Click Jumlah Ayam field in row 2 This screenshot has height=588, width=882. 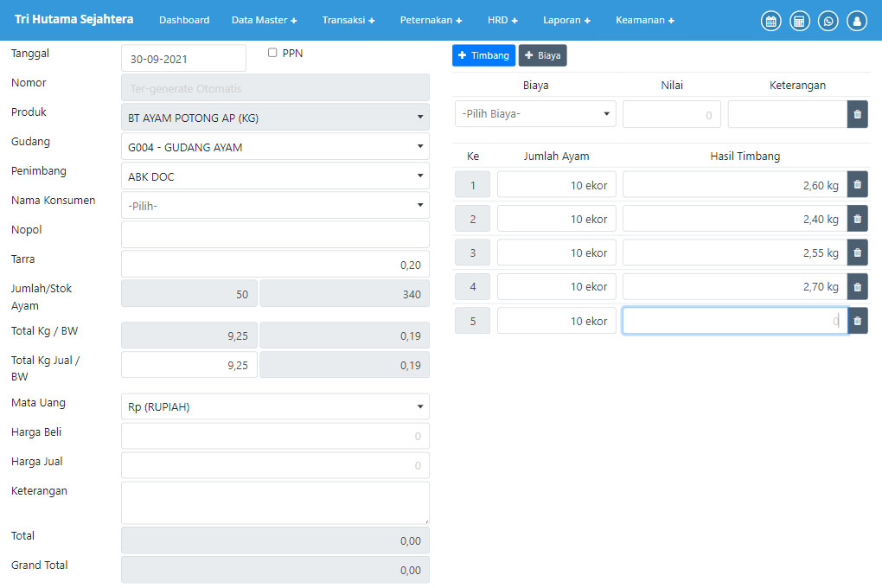pyautogui.click(x=556, y=219)
